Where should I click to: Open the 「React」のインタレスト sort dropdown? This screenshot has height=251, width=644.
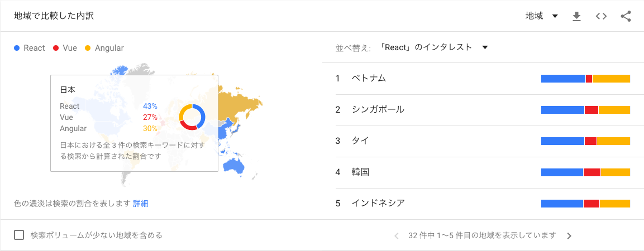point(433,47)
